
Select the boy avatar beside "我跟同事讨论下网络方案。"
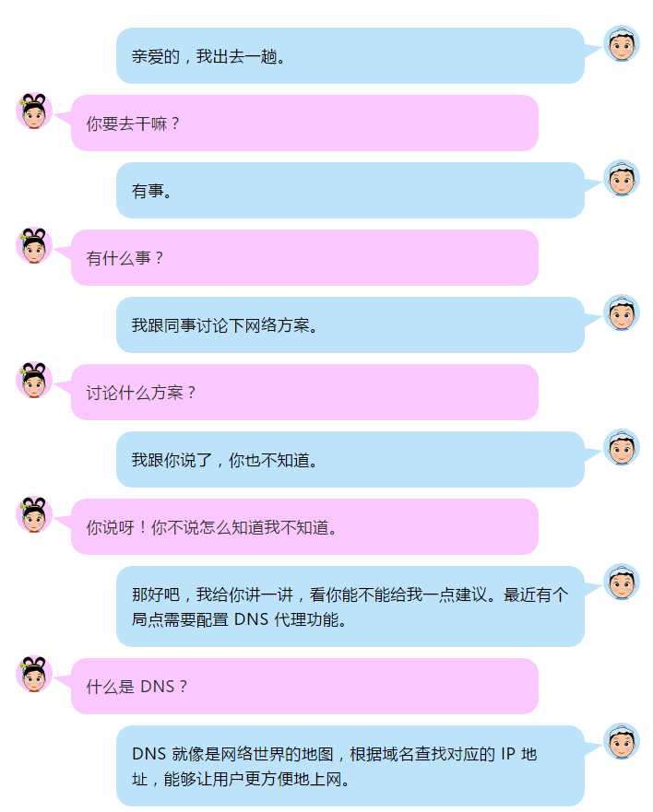click(x=622, y=312)
